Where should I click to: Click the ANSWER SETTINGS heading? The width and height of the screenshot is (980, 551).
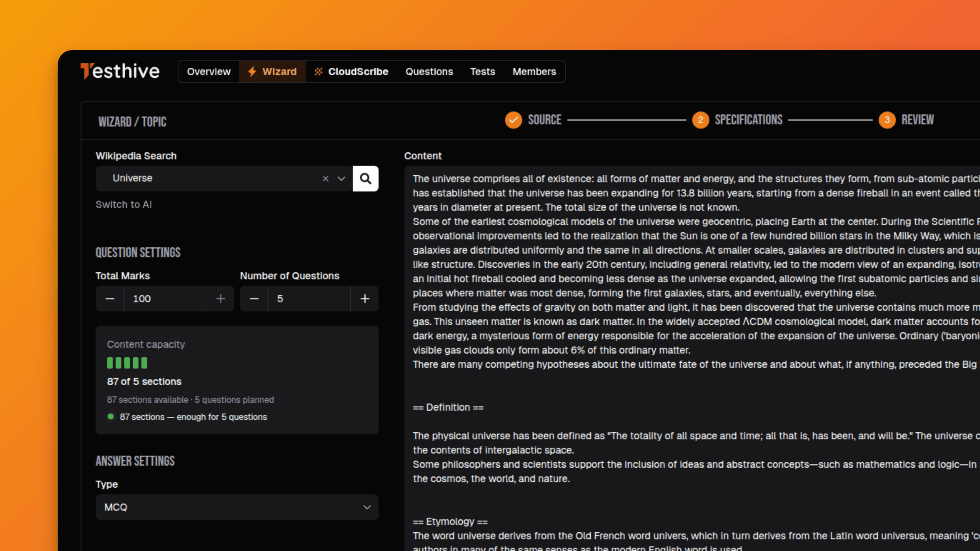(135, 461)
